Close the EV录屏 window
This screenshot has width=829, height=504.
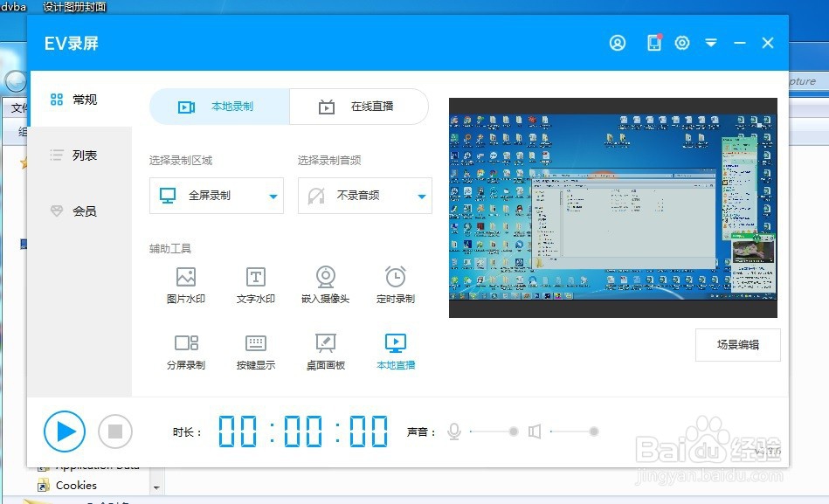pos(768,43)
